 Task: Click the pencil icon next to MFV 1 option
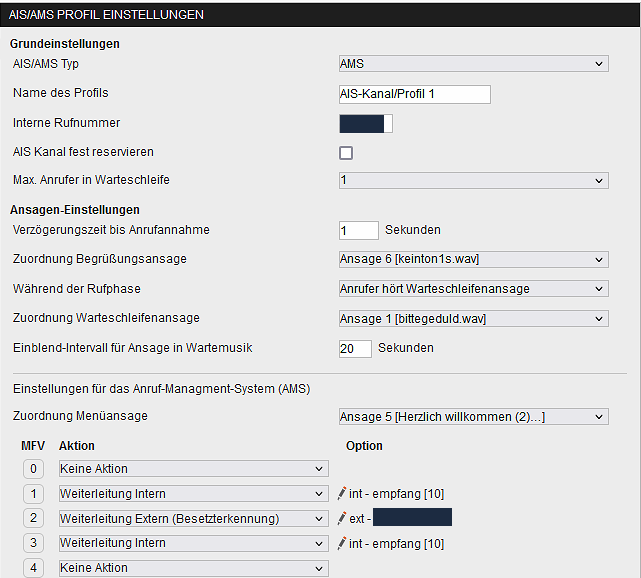tap(342, 493)
